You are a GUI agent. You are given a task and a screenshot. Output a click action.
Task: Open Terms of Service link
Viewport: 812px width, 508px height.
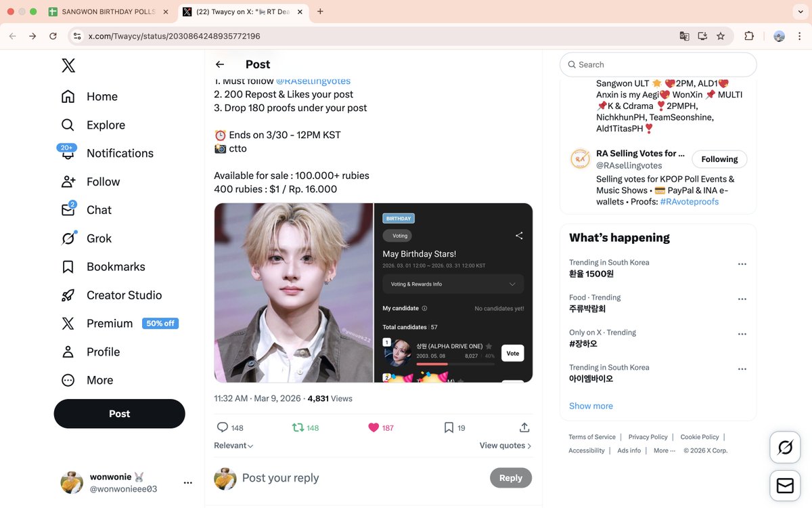592,437
